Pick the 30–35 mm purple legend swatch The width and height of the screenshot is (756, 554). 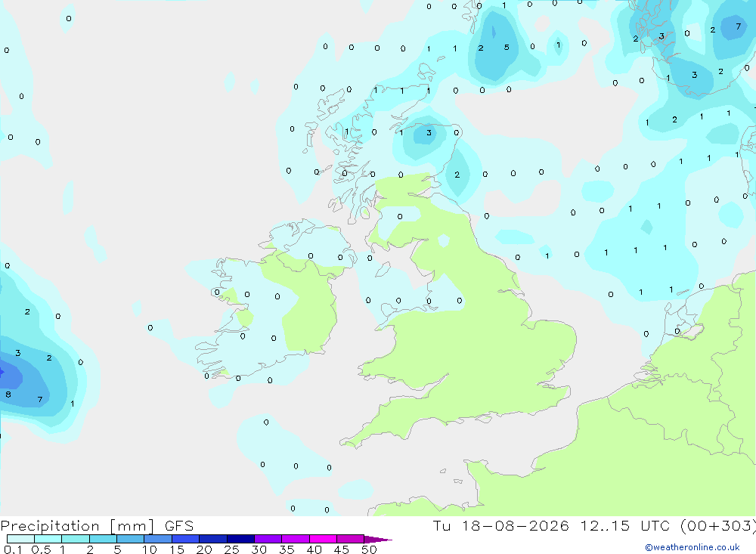pyautogui.click(x=268, y=539)
